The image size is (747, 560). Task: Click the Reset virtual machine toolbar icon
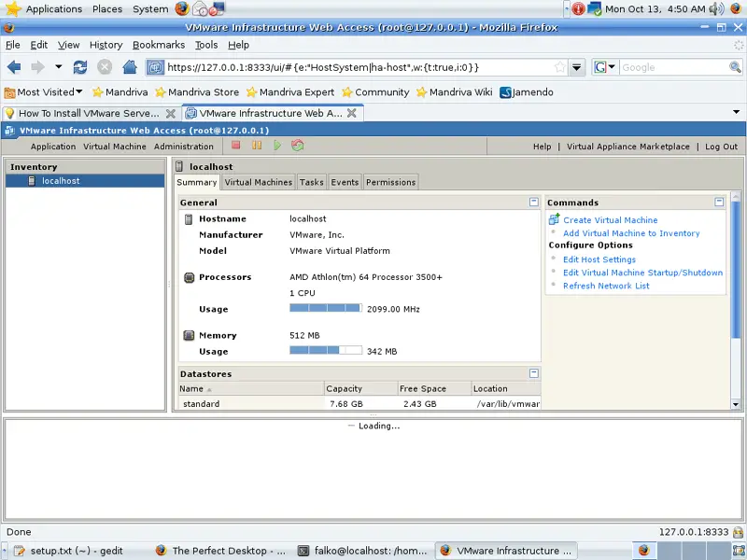pyautogui.click(x=298, y=146)
